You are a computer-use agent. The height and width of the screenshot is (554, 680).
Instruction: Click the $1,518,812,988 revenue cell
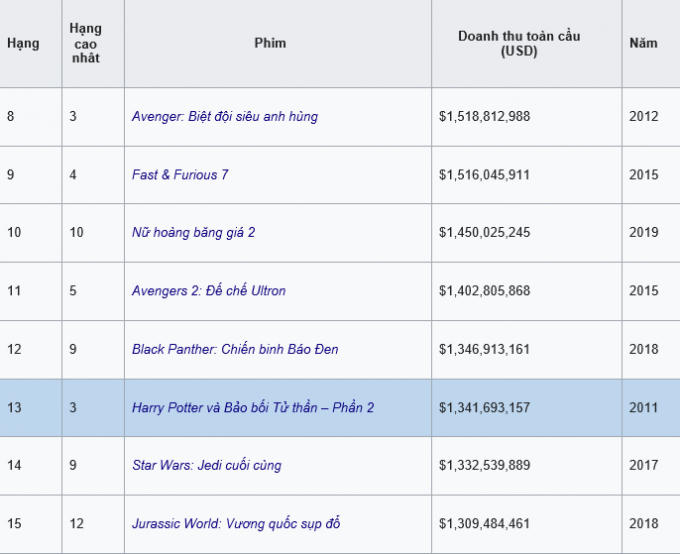[484, 116]
